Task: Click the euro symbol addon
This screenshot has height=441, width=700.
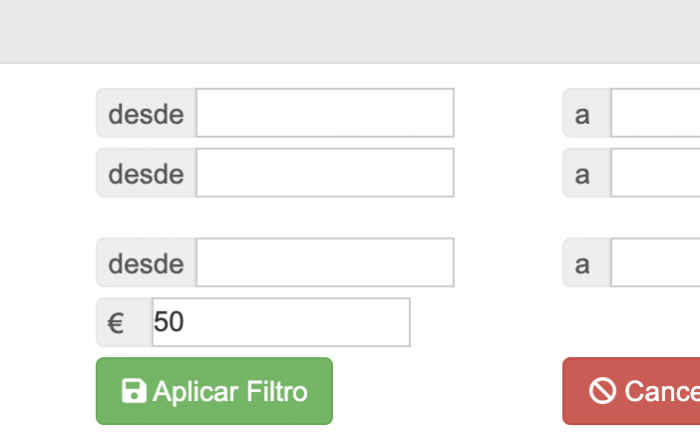Action: pos(124,322)
